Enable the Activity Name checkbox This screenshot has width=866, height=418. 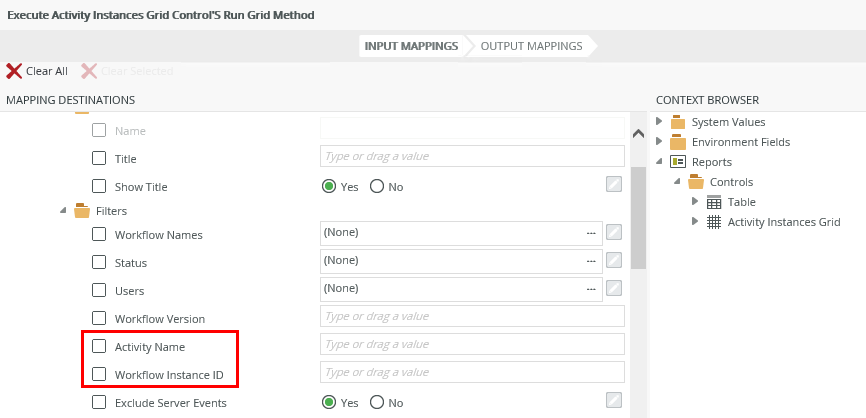tap(99, 346)
